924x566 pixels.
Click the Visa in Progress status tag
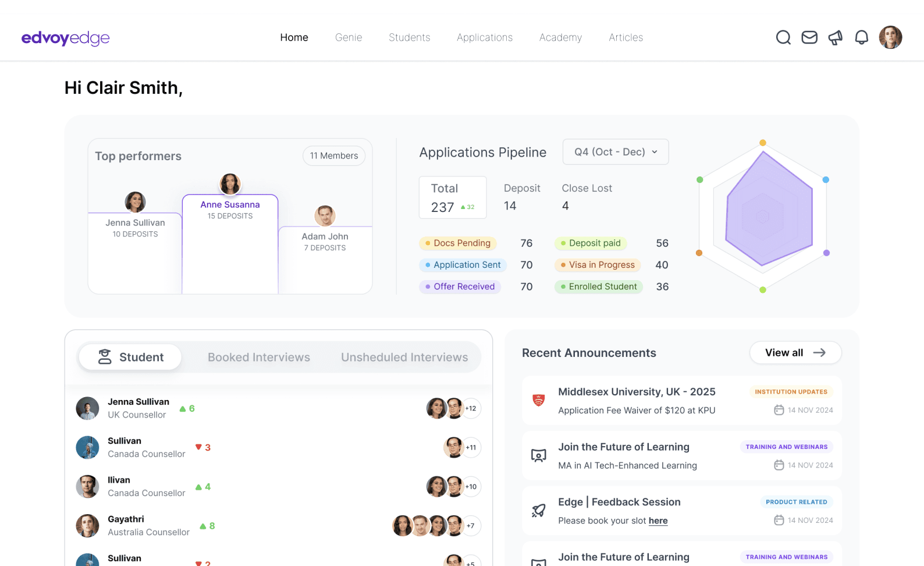598,265
